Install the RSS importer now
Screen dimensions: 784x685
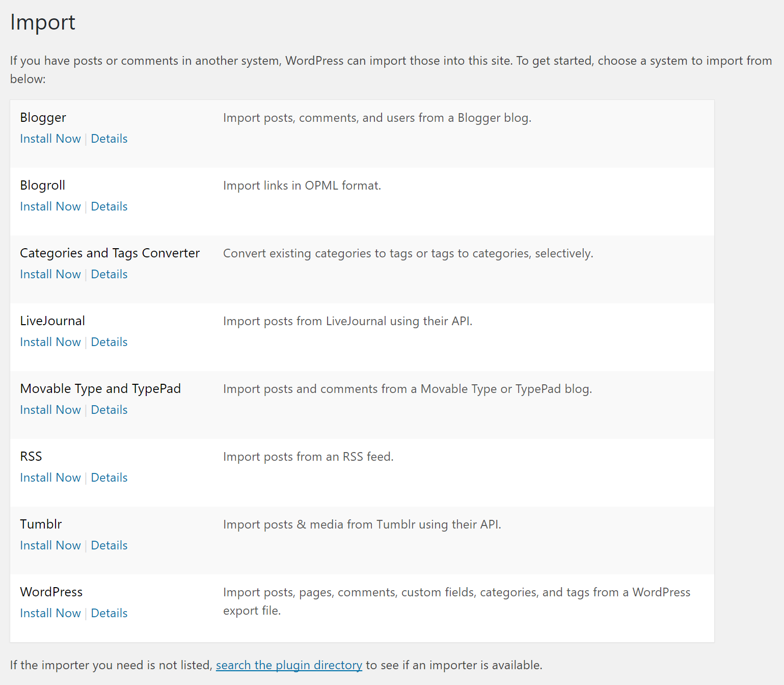point(50,478)
